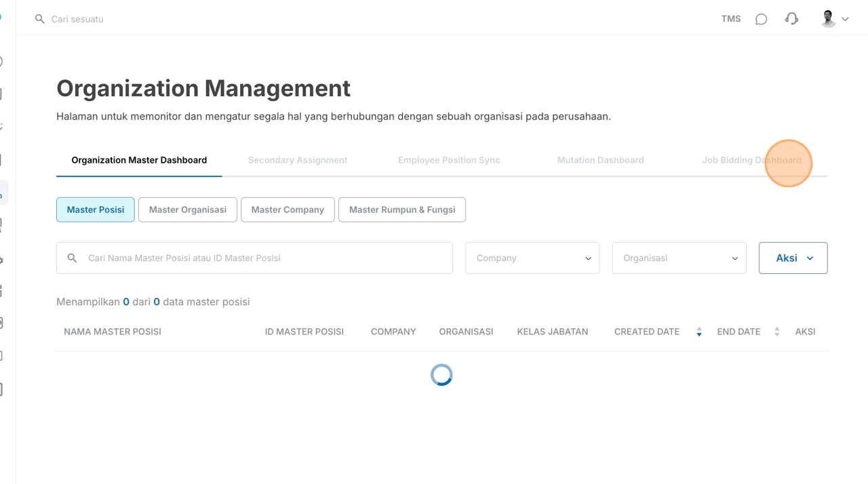
Task: Select the Master Organisasi filter pill
Action: point(188,210)
